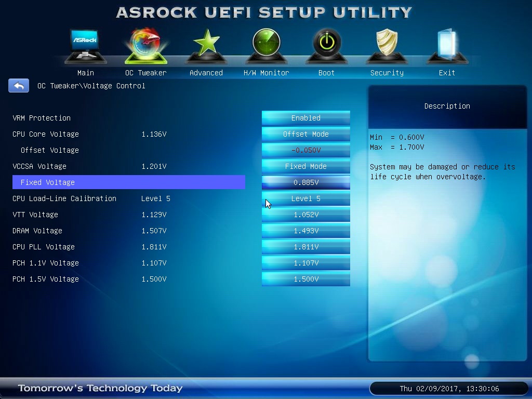The width and height of the screenshot is (532, 399).
Task: Click the Min = 0.600V text
Action: [397, 137]
